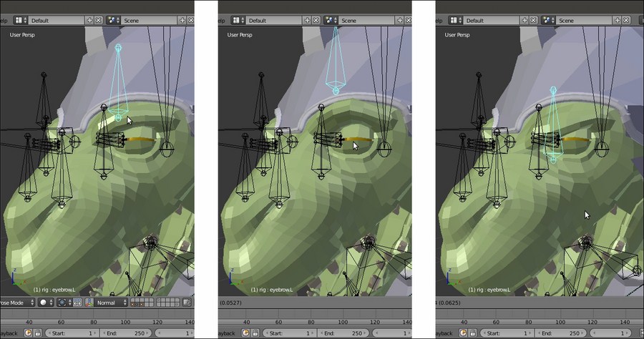Open the scene browser in right screenshot

[549, 20]
